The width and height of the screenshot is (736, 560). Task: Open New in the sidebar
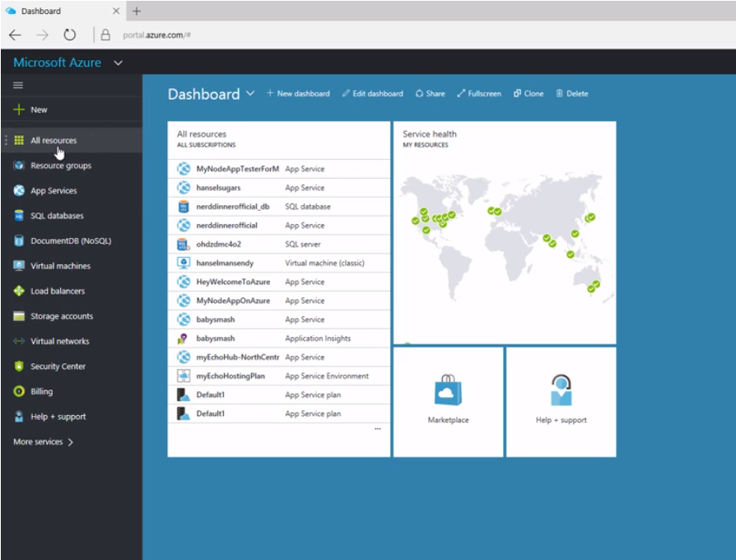72,110
